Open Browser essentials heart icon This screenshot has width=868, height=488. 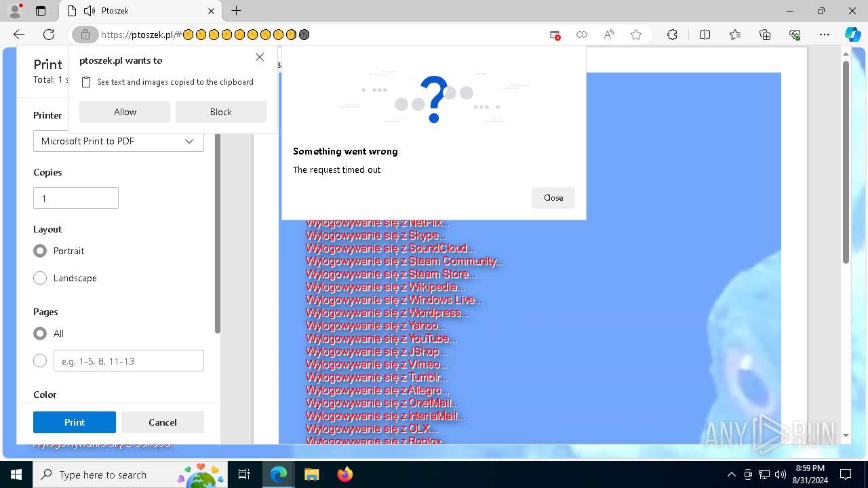pos(795,35)
